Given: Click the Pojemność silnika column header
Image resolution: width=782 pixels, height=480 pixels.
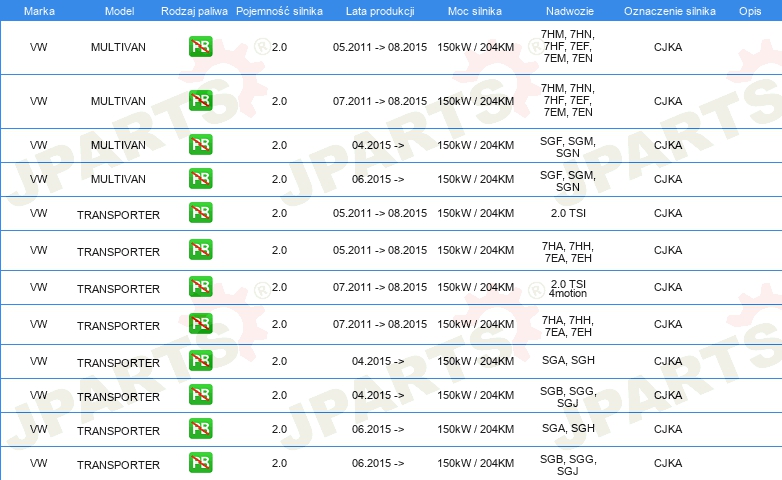Looking at the screenshot, I should pos(279,10).
